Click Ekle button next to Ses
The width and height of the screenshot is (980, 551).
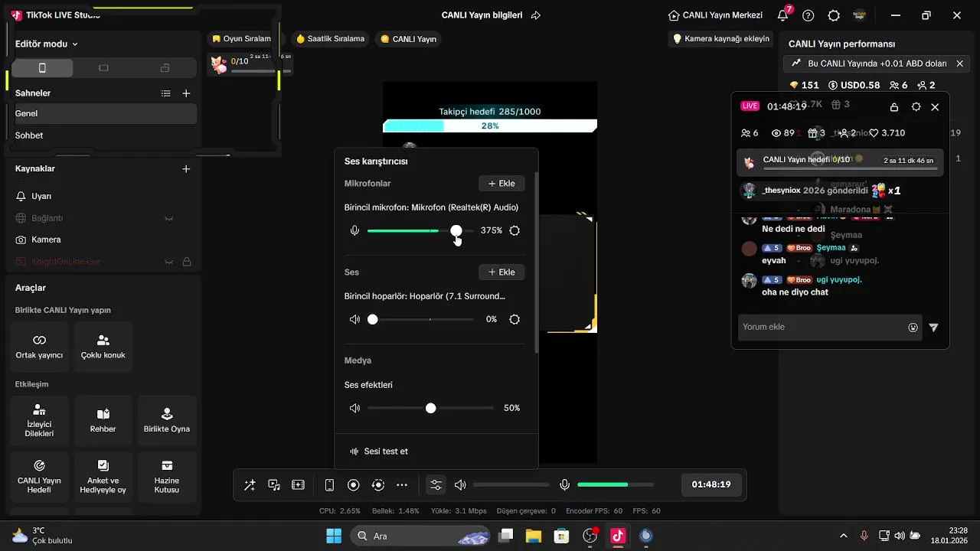pyautogui.click(x=501, y=272)
